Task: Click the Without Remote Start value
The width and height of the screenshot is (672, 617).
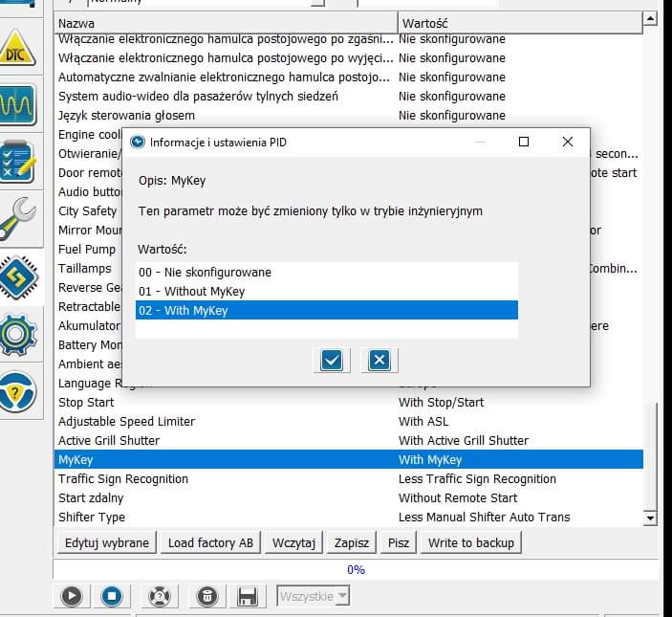Action: (x=458, y=497)
